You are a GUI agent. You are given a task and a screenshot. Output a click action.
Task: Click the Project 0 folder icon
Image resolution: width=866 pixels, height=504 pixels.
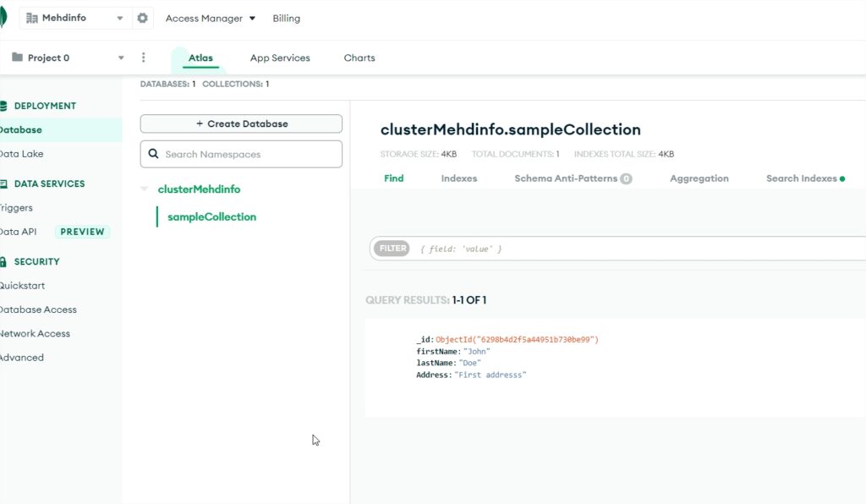tap(17, 58)
